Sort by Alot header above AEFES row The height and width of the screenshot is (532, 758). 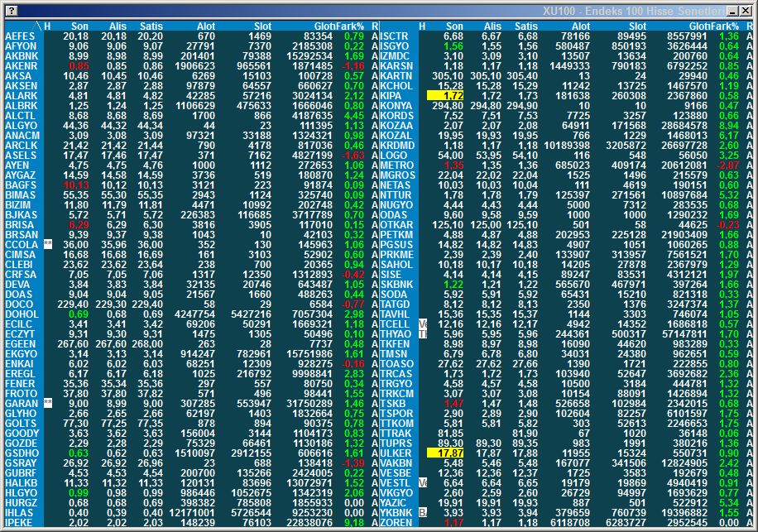click(x=206, y=26)
